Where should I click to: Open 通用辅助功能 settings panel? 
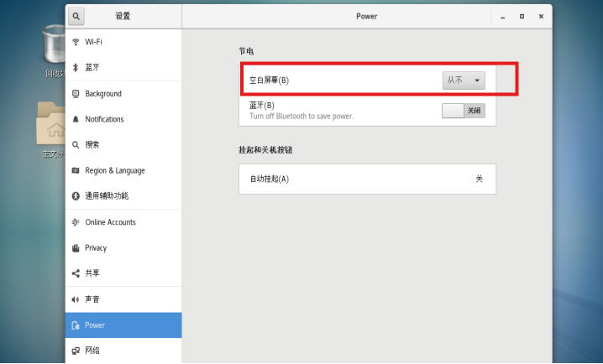(x=123, y=195)
